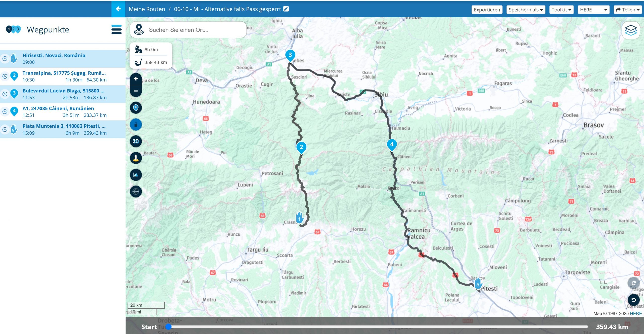Click the route distance slider handle
644x334 pixels.
click(169, 327)
